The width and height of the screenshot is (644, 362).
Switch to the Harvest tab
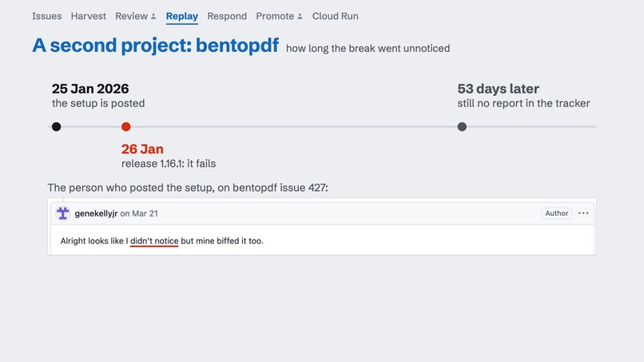[89, 16]
